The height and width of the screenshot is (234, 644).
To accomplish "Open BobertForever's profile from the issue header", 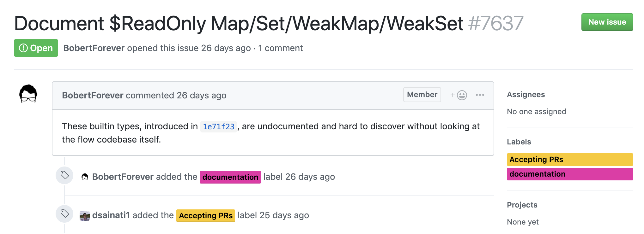I will click(93, 48).
